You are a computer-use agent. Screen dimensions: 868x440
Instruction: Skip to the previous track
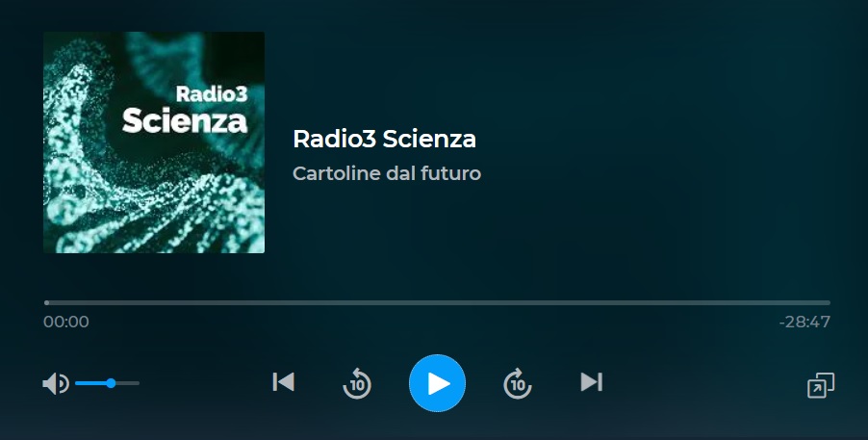tap(284, 382)
